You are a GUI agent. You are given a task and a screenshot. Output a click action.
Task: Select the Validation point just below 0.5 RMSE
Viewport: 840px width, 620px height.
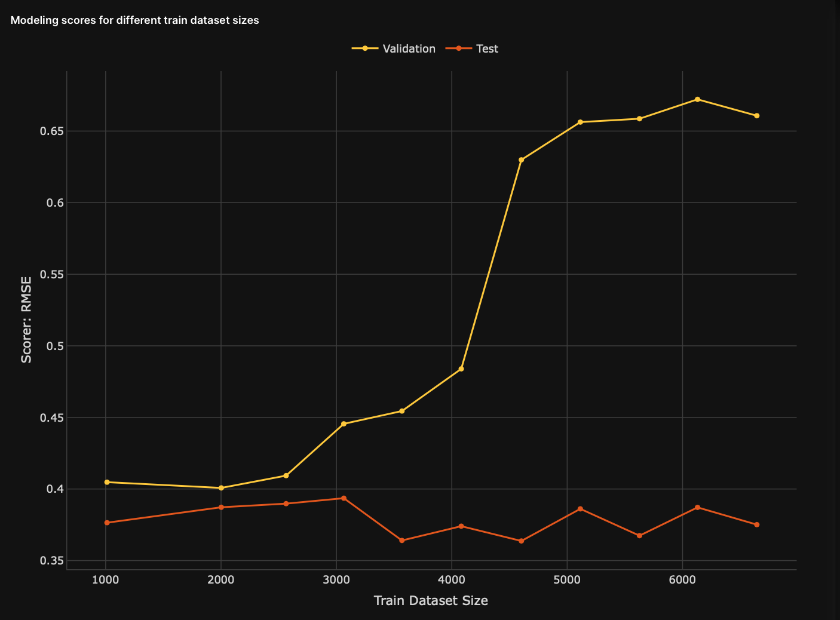[x=461, y=369]
